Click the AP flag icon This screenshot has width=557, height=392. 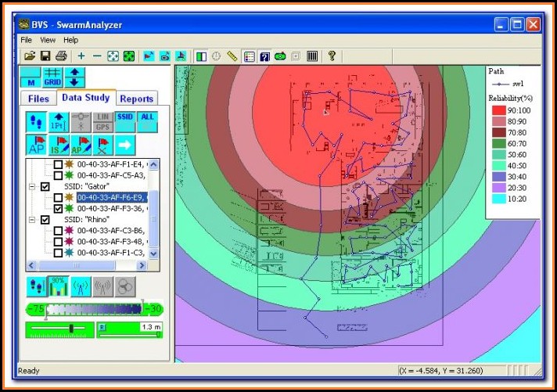point(36,145)
